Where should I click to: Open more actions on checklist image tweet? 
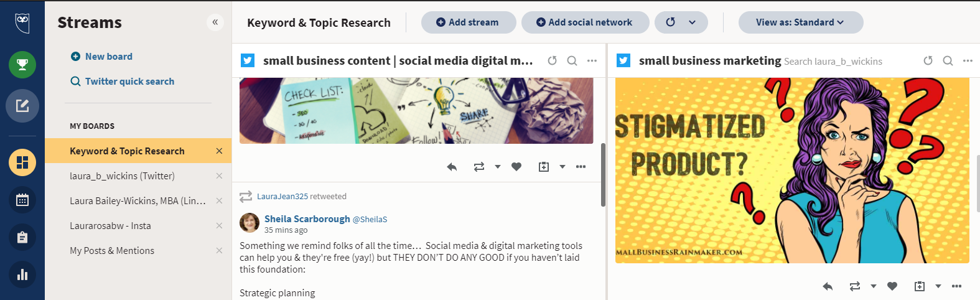tap(581, 167)
